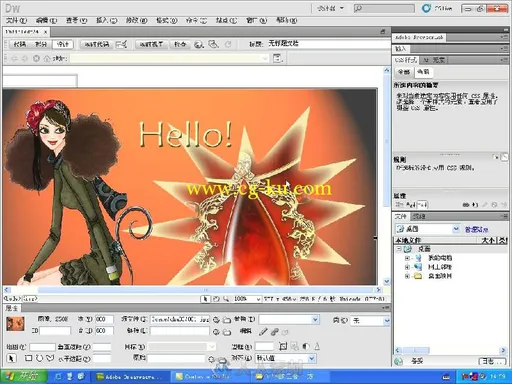This screenshot has height=384, width=512.
Task: Click the home page icon
Action: pos(47,59)
